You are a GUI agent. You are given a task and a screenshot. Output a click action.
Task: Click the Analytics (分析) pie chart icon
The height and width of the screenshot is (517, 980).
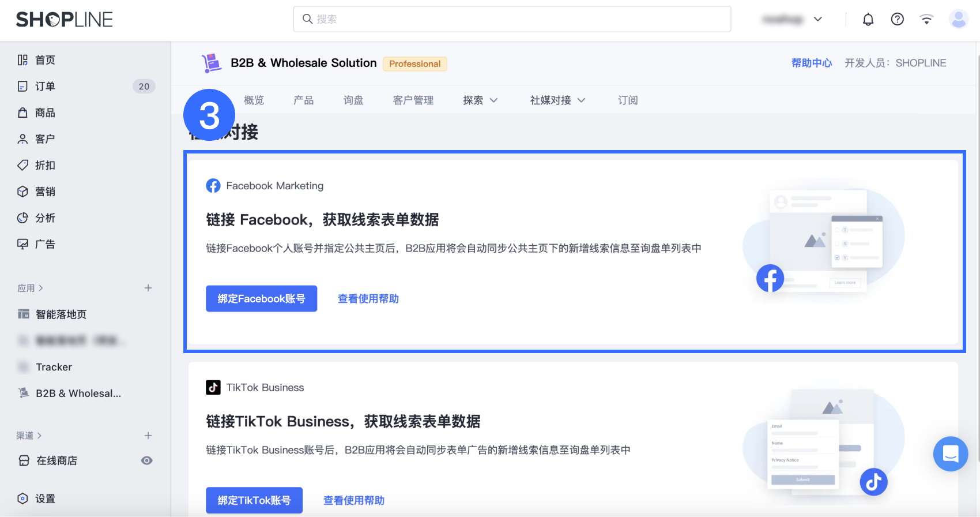point(22,218)
